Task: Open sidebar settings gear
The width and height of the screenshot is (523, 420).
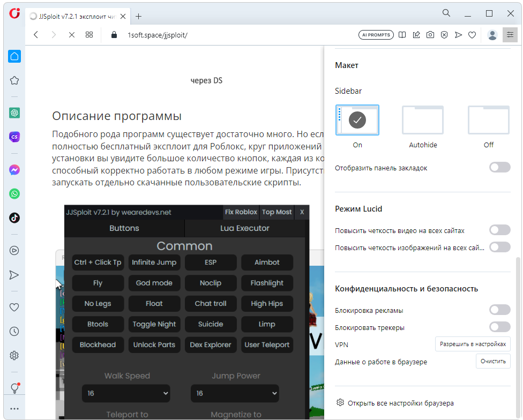Action: [x=14, y=355]
